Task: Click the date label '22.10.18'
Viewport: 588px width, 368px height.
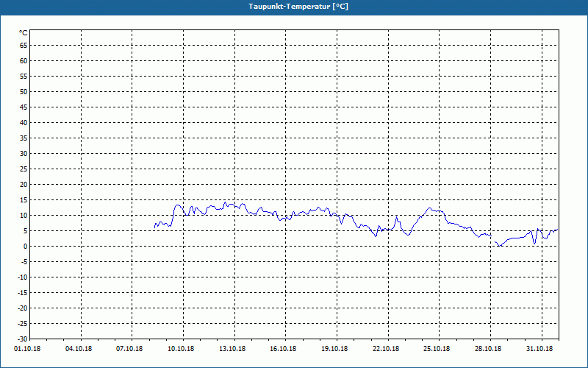Action: 386,349
